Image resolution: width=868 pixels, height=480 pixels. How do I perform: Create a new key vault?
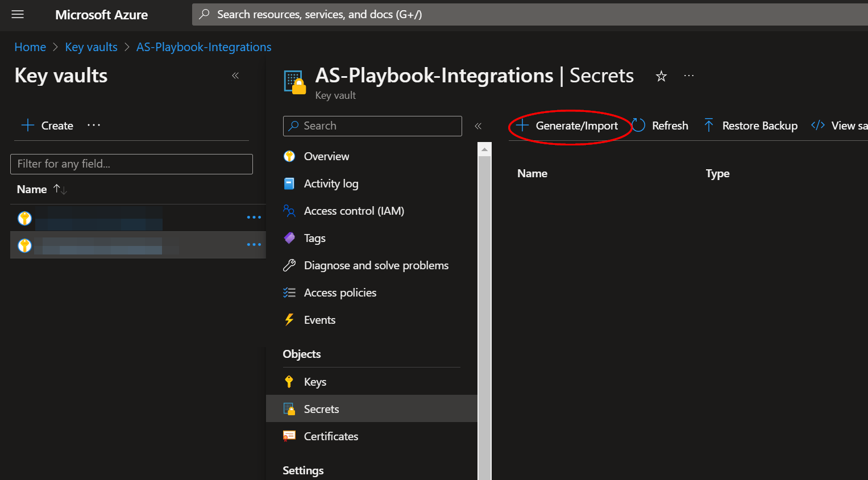(x=47, y=126)
